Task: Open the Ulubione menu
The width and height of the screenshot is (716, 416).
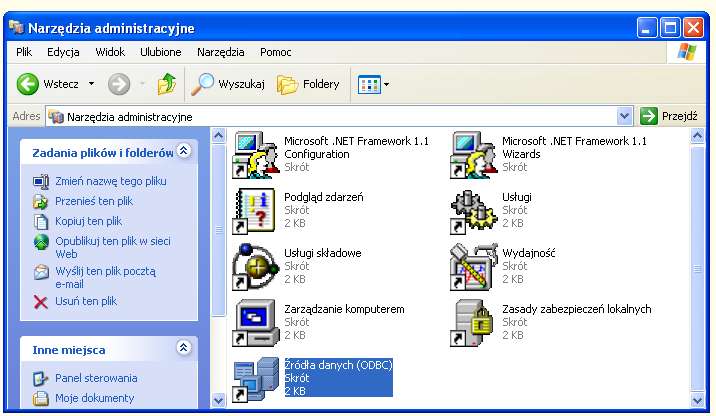Action: pyautogui.click(x=161, y=52)
